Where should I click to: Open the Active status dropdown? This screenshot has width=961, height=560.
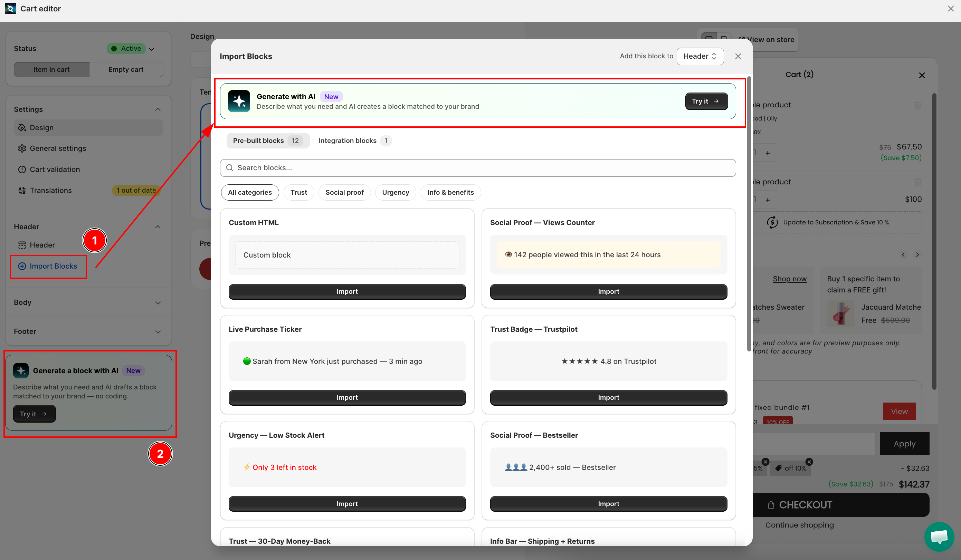point(131,48)
